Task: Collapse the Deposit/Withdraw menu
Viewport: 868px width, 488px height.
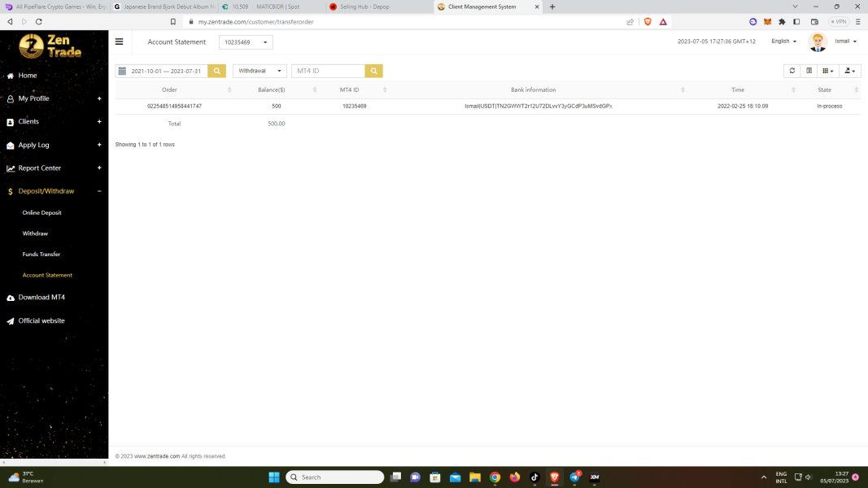Action: tap(55, 191)
